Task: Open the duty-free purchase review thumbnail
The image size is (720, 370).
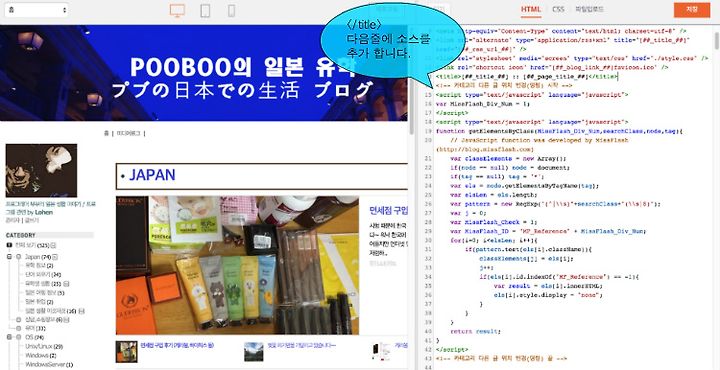Action: pyautogui.click(x=126, y=352)
